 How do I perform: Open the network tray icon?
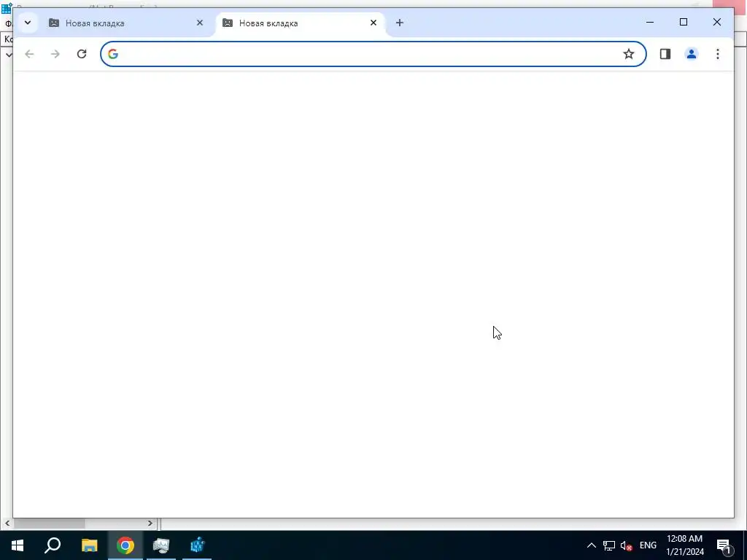click(609, 545)
